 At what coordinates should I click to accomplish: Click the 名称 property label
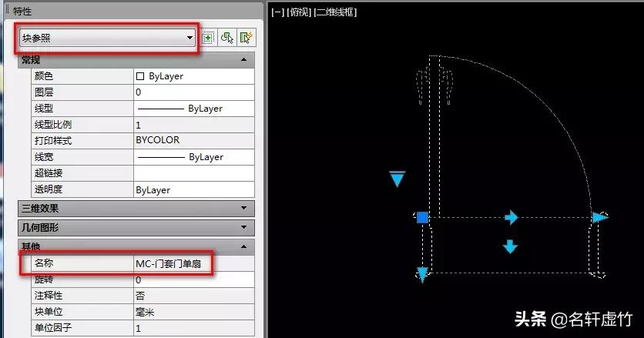pos(44,263)
